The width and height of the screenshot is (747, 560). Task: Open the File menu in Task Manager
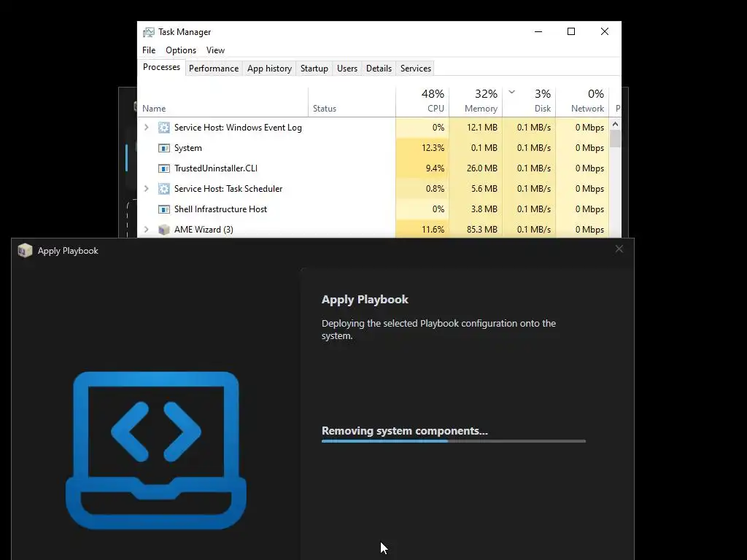pyautogui.click(x=149, y=50)
